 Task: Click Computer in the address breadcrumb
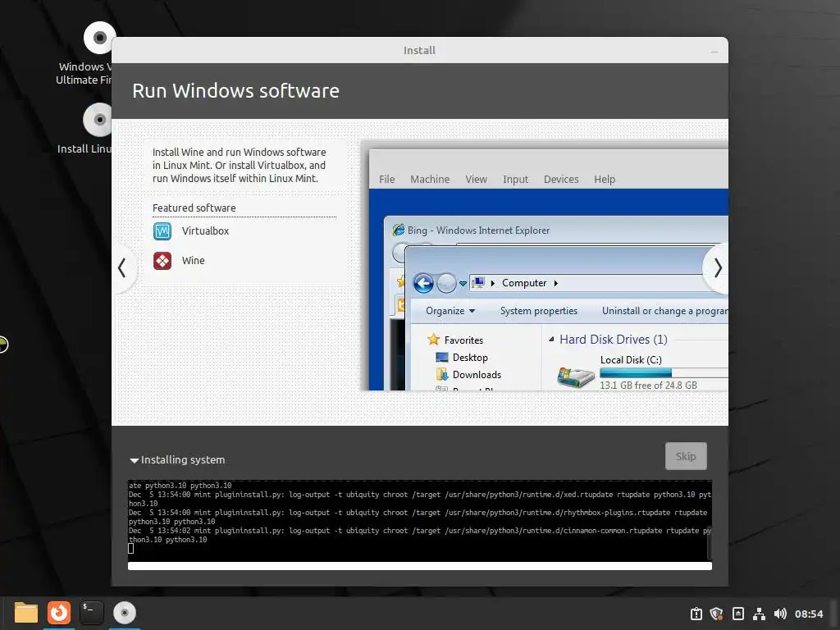(524, 283)
